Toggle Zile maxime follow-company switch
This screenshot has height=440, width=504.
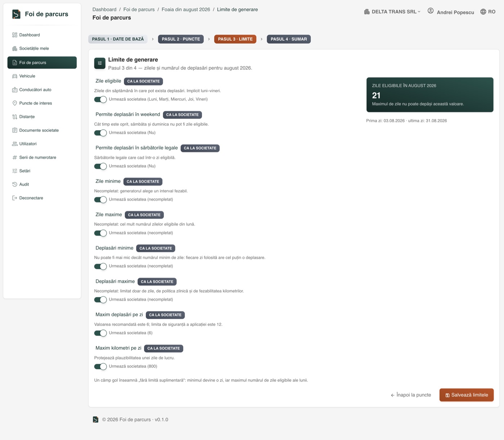point(100,233)
